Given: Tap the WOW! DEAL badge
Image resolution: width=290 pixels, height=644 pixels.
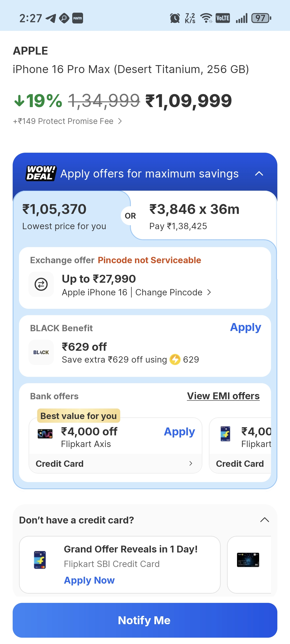Looking at the screenshot, I should [41, 173].
